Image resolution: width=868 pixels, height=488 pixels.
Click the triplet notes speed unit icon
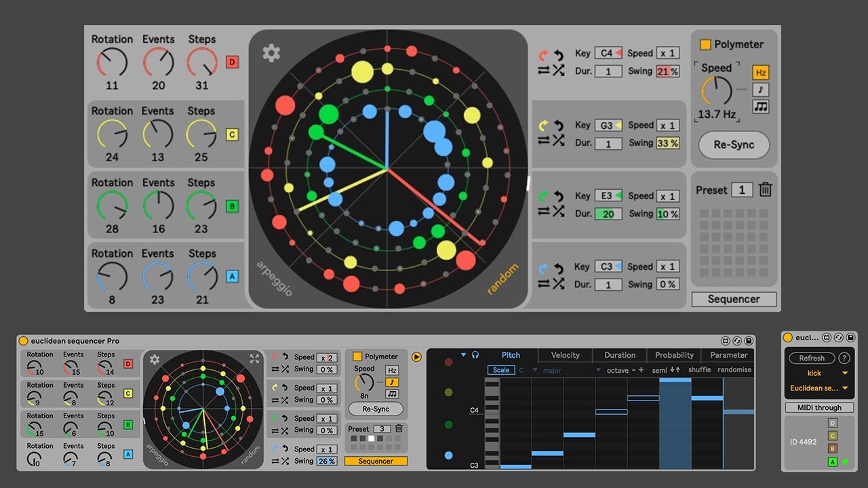(x=760, y=107)
